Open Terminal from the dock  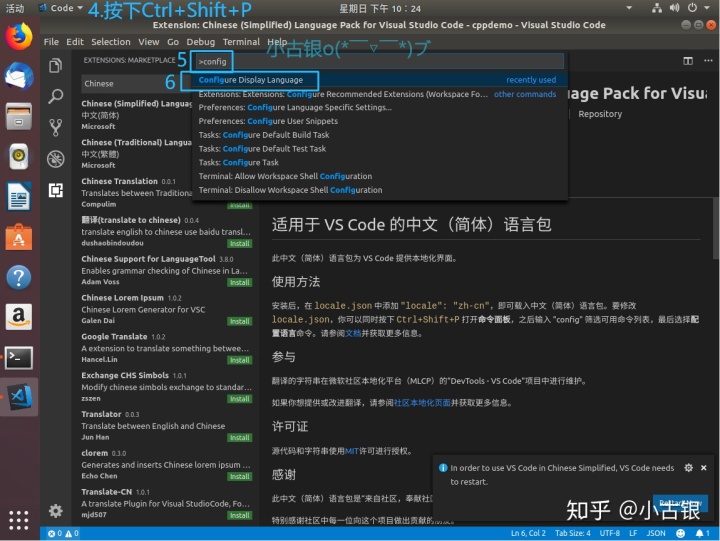19,358
